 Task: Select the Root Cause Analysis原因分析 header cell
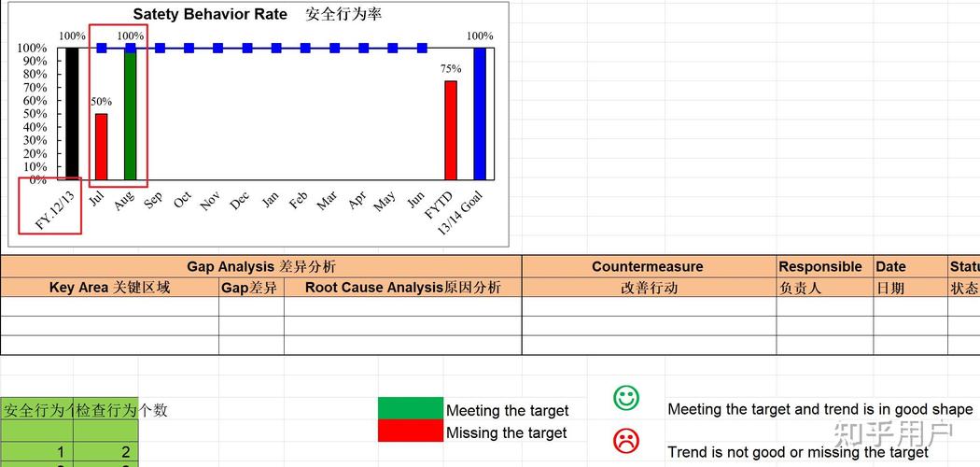click(403, 287)
